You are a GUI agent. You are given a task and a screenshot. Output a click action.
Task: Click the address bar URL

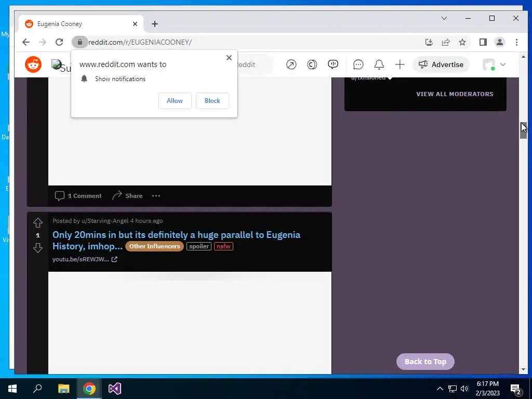click(x=140, y=42)
